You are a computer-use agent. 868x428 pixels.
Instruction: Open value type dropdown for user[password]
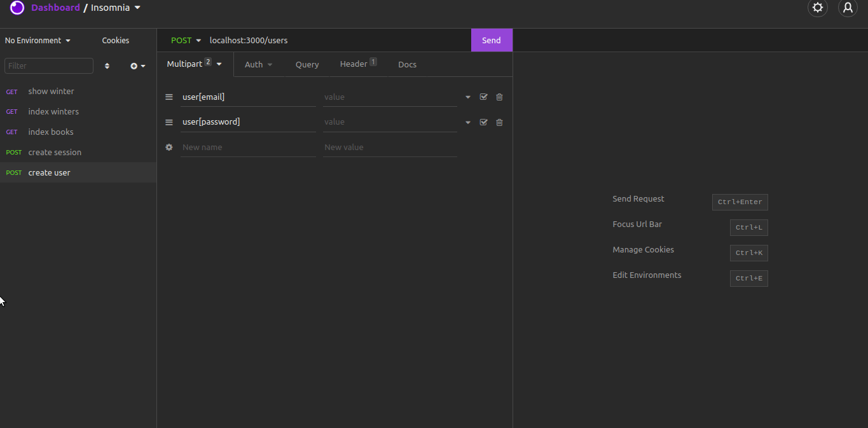point(468,123)
